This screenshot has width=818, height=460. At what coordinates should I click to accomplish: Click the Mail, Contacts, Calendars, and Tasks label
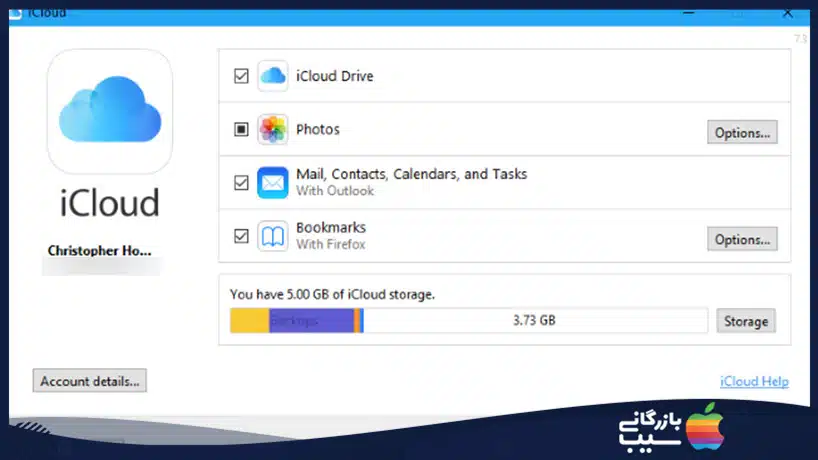[x=412, y=174]
